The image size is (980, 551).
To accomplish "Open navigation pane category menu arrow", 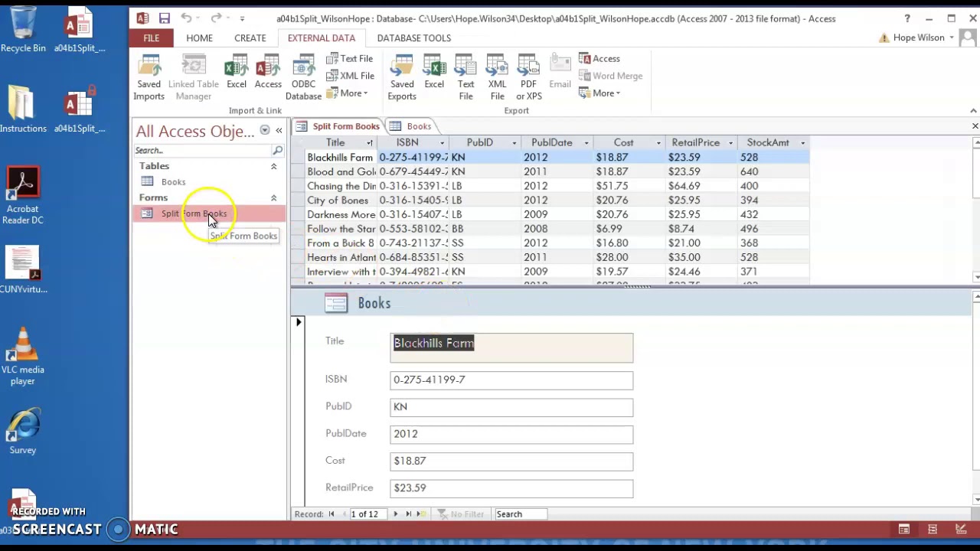I will 264,131.
